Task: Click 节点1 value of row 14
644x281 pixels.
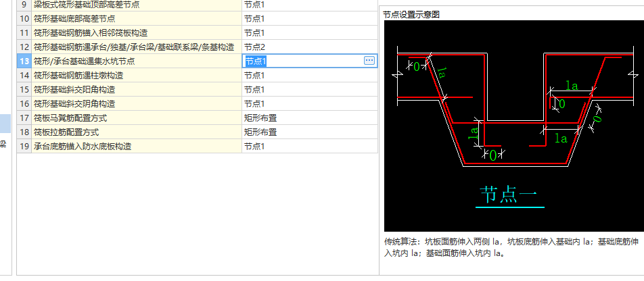Action: point(310,76)
